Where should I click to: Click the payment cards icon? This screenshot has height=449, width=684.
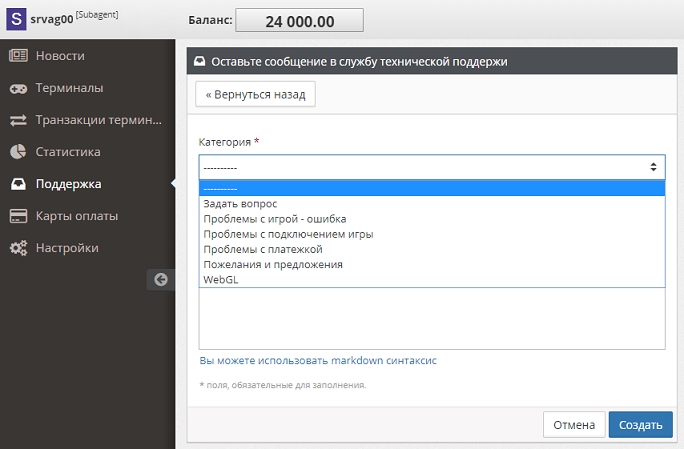click(x=18, y=216)
